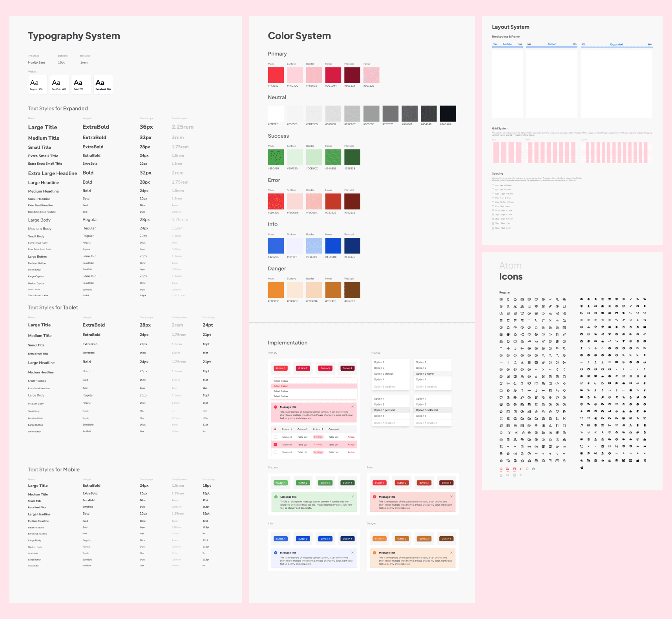Click the outlined microphone icon
The width and height of the screenshot is (672, 619).
pos(550,397)
